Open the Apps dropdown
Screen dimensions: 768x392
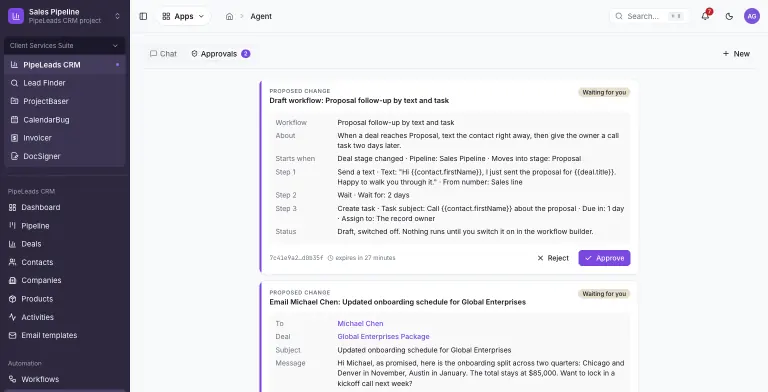tap(183, 16)
